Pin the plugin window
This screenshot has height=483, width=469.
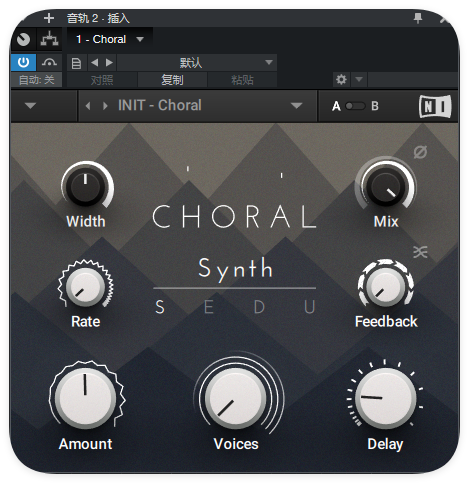coord(418,18)
